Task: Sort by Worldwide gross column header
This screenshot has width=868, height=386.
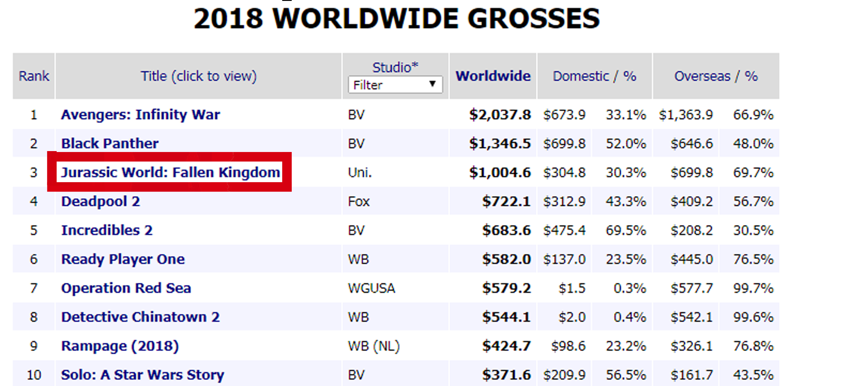Action: (493, 76)
